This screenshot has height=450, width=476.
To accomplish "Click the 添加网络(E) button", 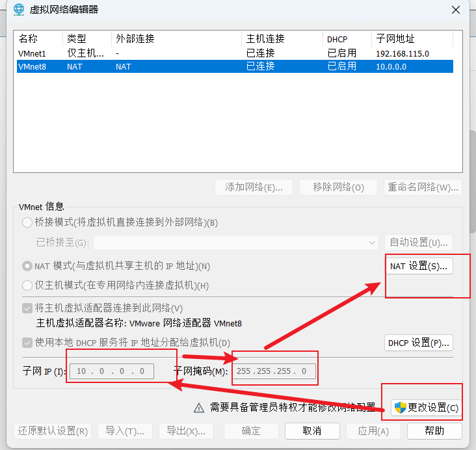I will (254, 187).
